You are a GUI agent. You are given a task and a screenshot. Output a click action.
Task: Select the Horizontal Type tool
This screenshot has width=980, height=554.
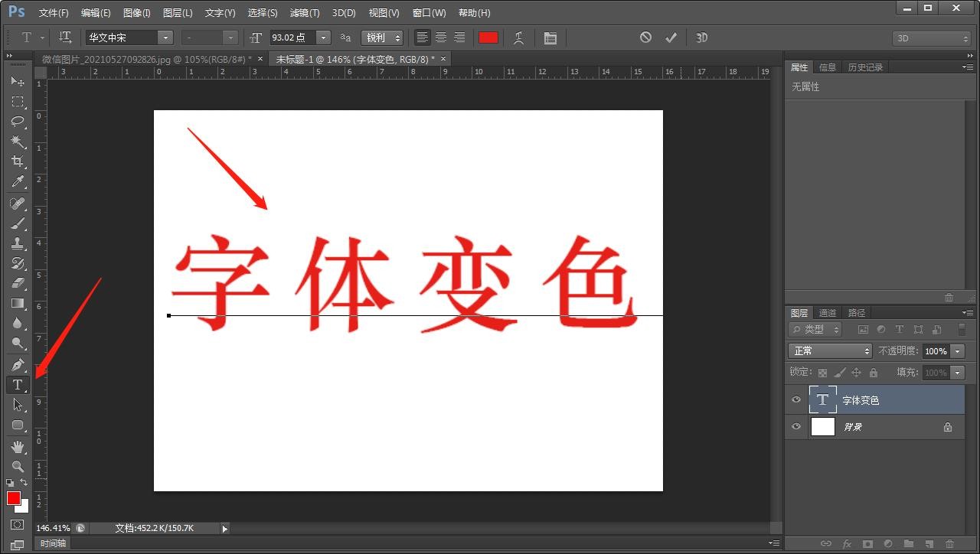coord(17,385)
